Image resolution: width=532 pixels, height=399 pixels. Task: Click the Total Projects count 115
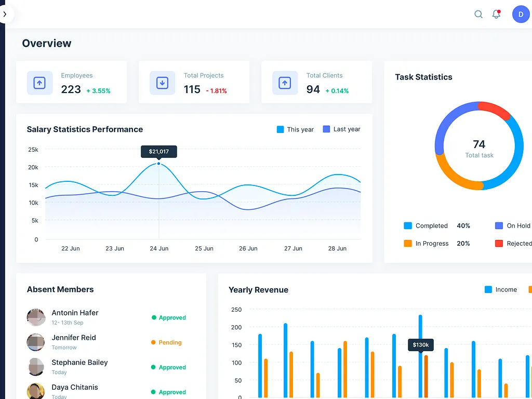[192, 89]
